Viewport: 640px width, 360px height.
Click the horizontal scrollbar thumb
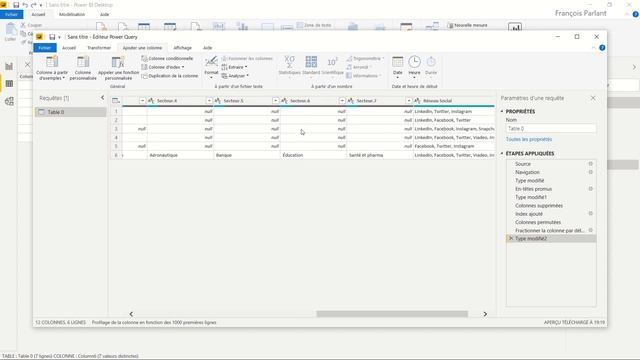coord(392,314)
